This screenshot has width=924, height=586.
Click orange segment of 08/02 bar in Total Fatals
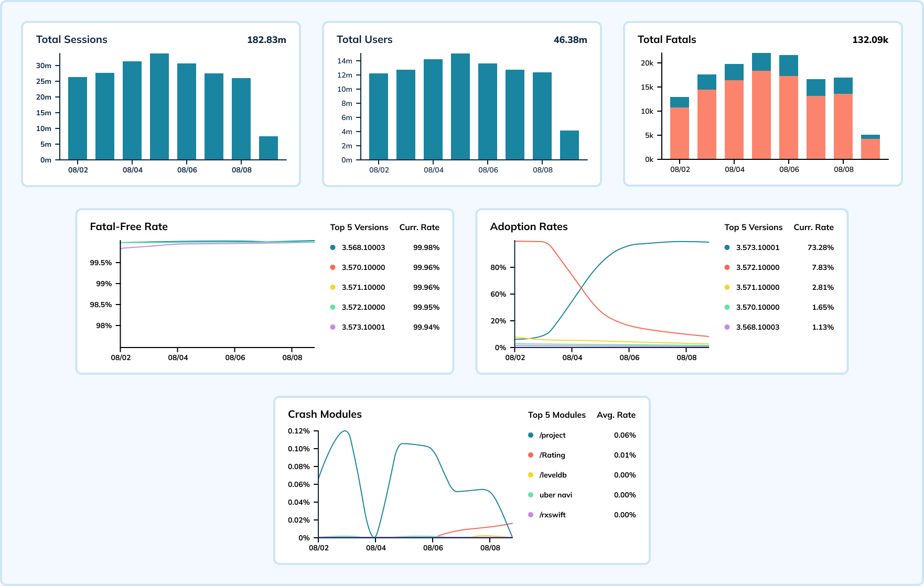click(x=680, y=133)
